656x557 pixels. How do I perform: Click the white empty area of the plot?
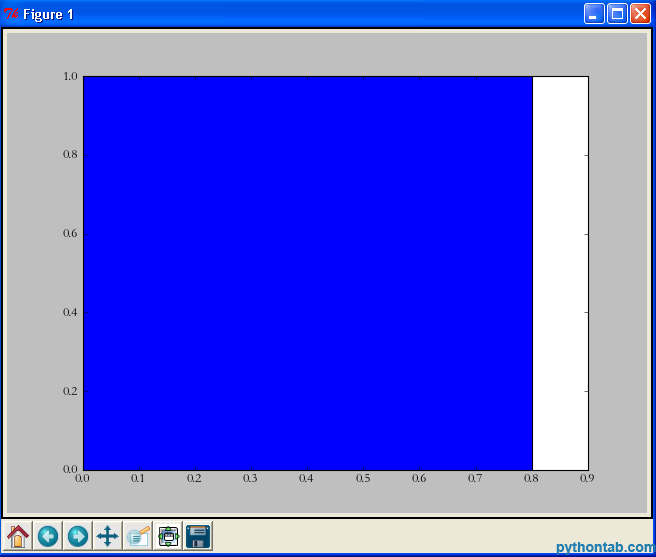(560, 272)
